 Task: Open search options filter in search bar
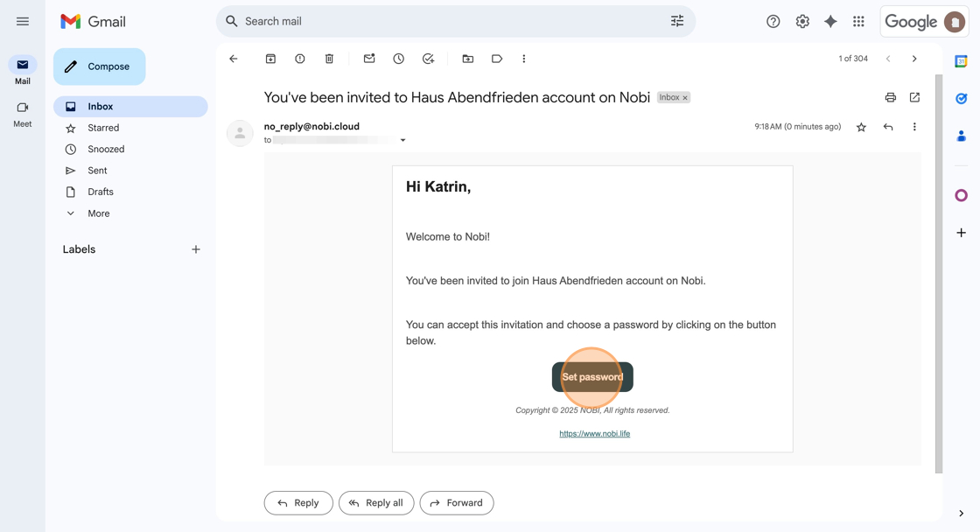point(677,21)
